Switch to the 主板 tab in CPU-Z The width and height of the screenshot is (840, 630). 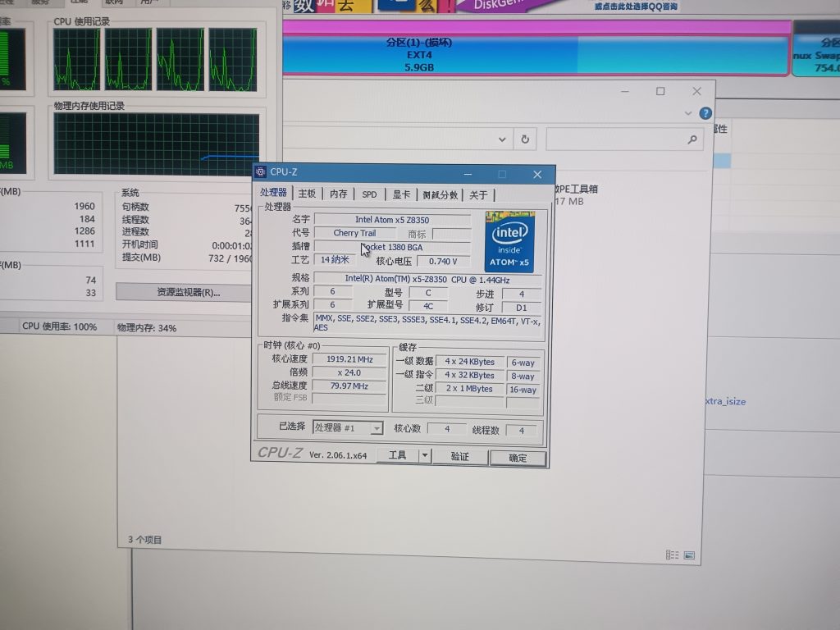307,194
